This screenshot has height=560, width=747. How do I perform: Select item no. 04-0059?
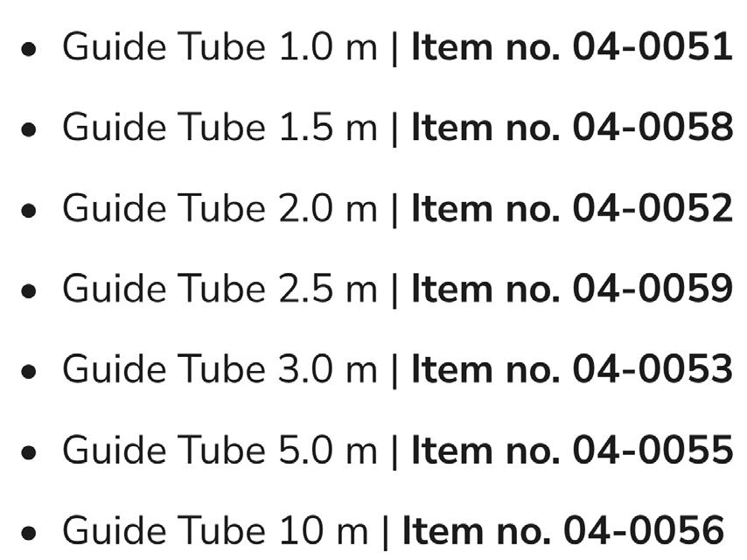tap(572, 289)
